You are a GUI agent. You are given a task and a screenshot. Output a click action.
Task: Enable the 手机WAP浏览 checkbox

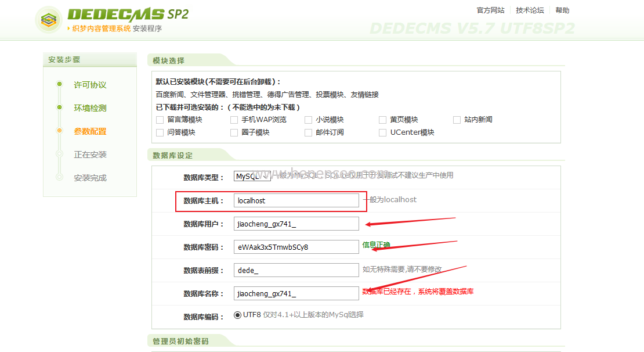point(234,120)
